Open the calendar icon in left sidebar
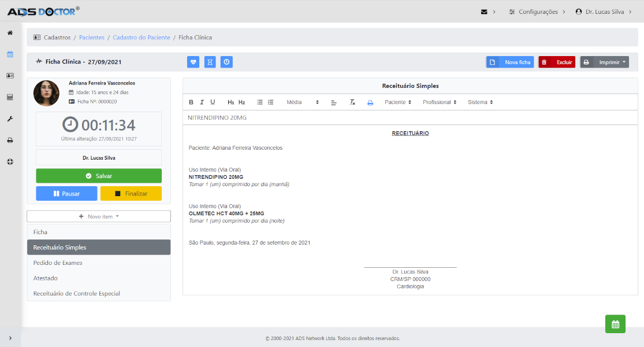This screenshot has height=347, width=644. (10, 54)
